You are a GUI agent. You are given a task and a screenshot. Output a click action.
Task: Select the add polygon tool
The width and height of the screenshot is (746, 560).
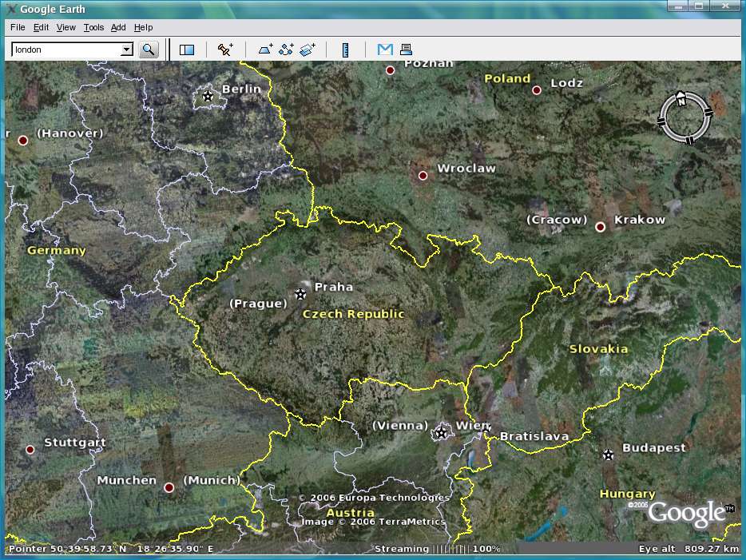266,50
